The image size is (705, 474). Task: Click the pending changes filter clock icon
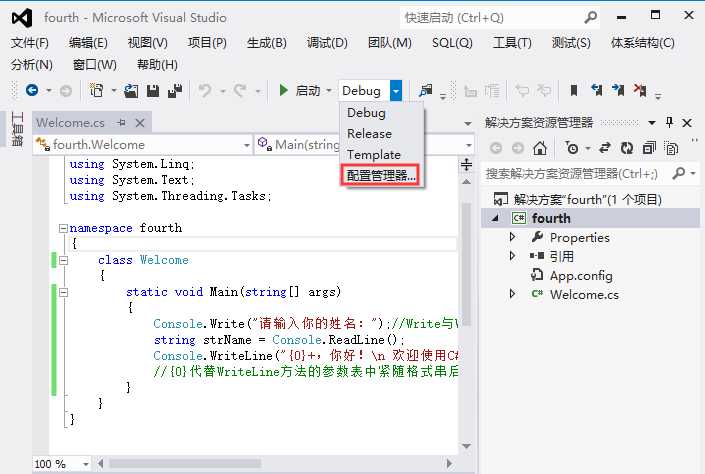click(572, 148)
